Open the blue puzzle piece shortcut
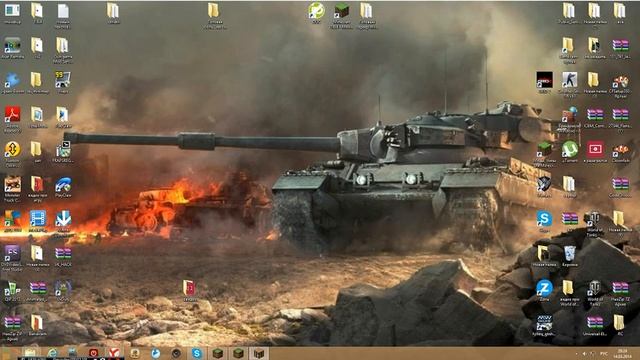 coord(12,80)
